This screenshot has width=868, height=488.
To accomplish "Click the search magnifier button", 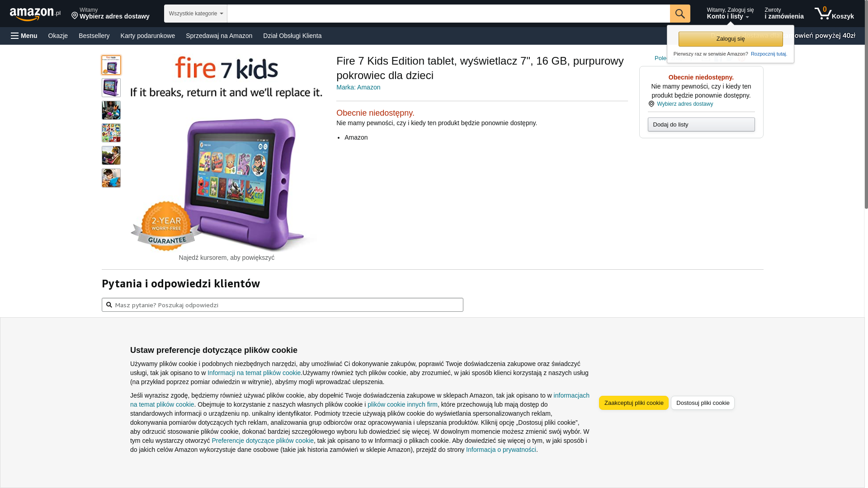I will tap(680, 14).
